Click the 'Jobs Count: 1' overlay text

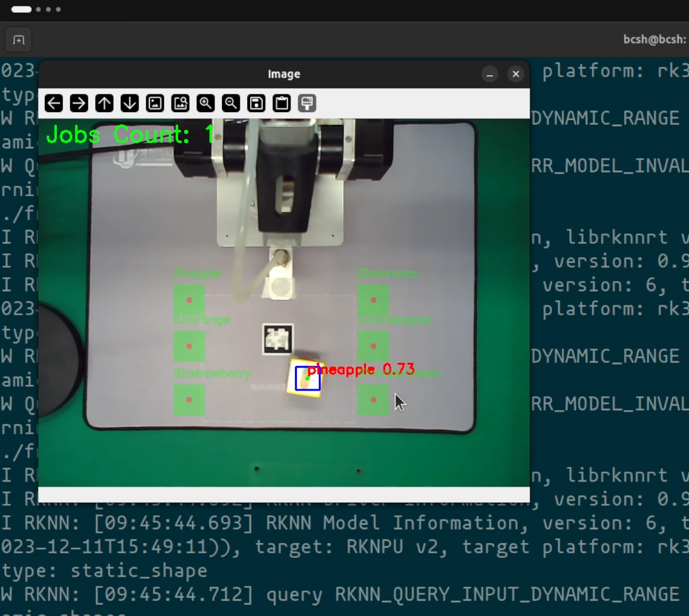pyautogui.click(x=130, y=135)
